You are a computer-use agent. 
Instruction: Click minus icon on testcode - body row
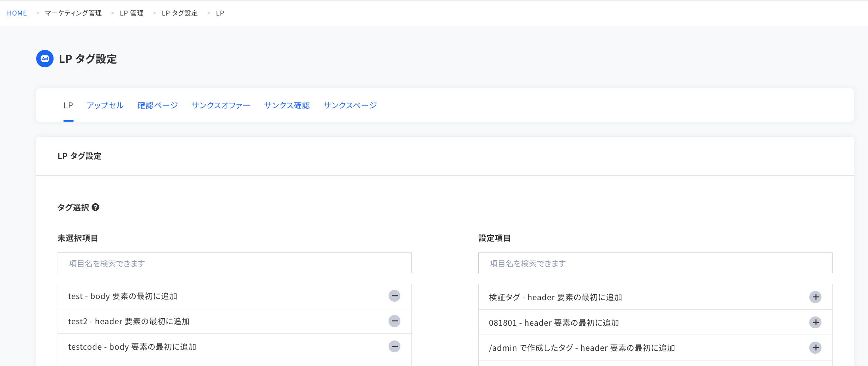click(x=394, y=346)
